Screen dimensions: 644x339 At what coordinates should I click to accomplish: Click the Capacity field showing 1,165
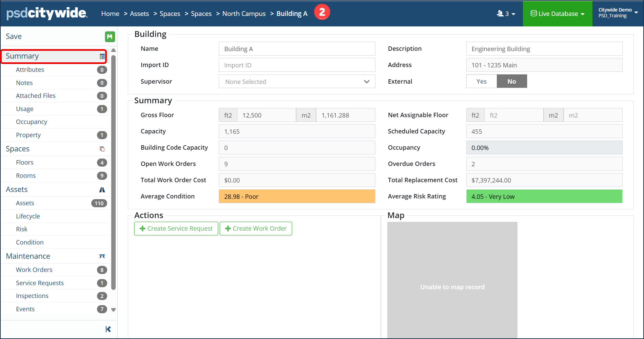point(297,131)
